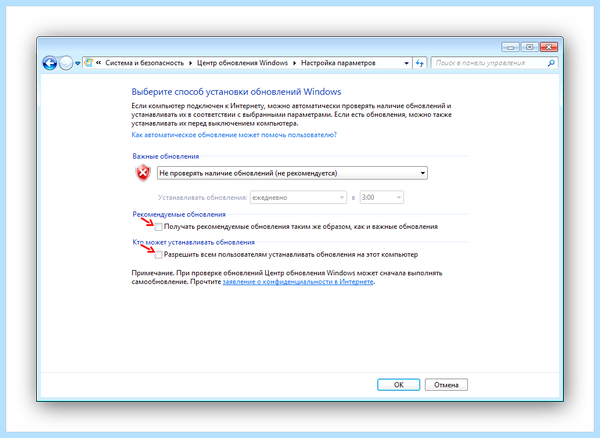Click the magnifier search icon
The width and height of the screenshot is (600, 438).
click(551, 63)
